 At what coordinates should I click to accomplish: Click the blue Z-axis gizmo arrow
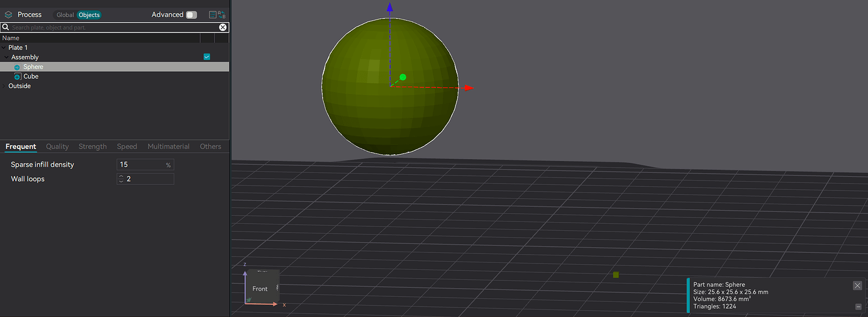[390, 7]
